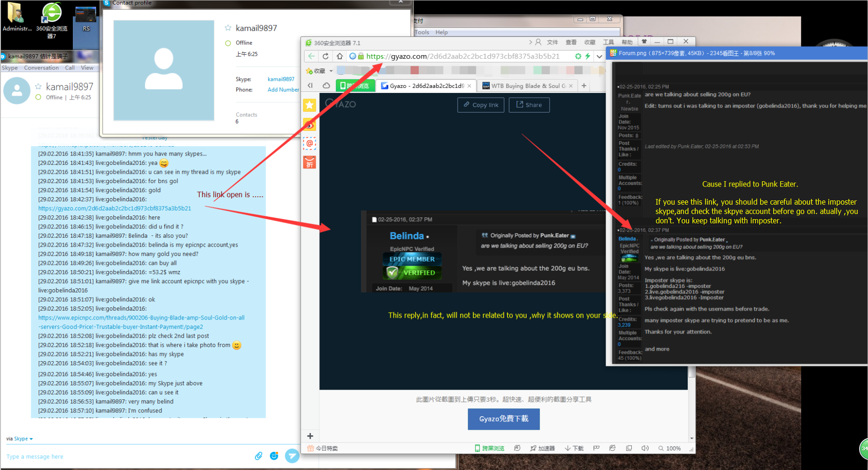Screen dimensions: 868x470
Task: Toggle browser sound with the speaker icon
Action: [x=645, y=448]
